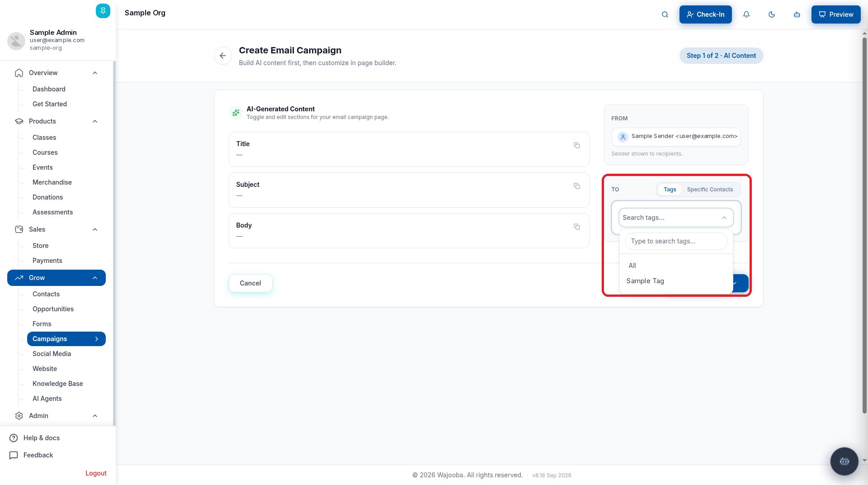Open the search icon in top bar
The width and height of the screenshot is (868, 485).
pyautogui.click(x=665, y=14)
